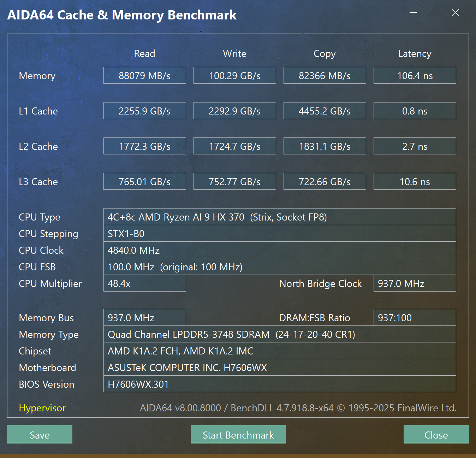Minimize the AIDA64 benchmark window

tap(413, 13)
